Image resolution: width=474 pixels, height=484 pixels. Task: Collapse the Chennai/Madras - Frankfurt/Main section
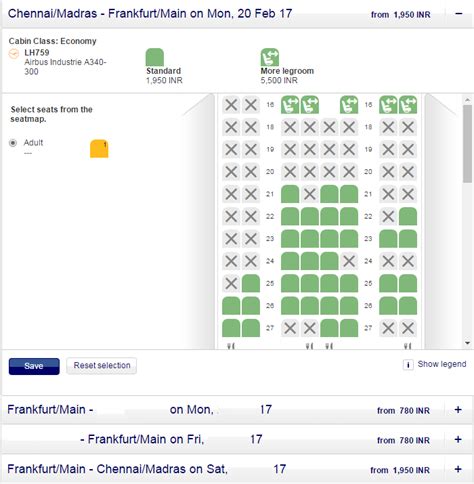(x=459, y=14)
